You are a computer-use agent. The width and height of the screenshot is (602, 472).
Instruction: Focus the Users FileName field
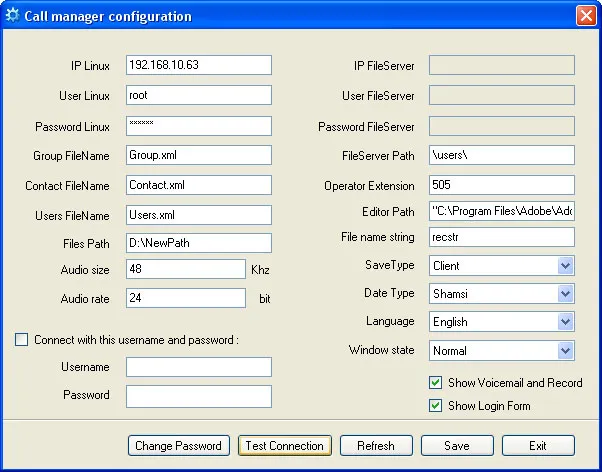199,215
